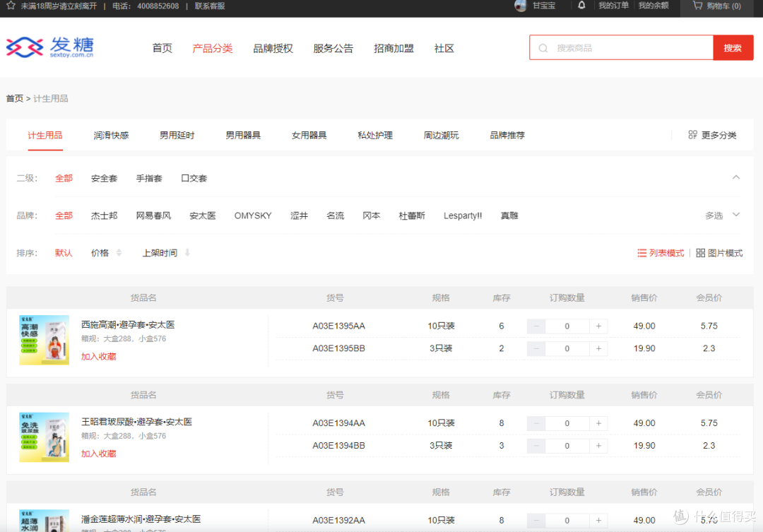Open 更多分类 grid icon

tap(692, 135)
